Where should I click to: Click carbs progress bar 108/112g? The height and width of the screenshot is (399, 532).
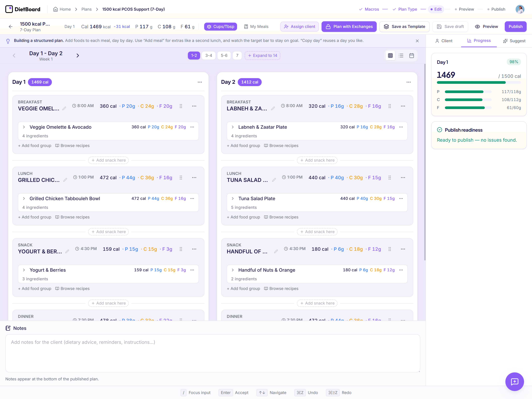(468, 100)
